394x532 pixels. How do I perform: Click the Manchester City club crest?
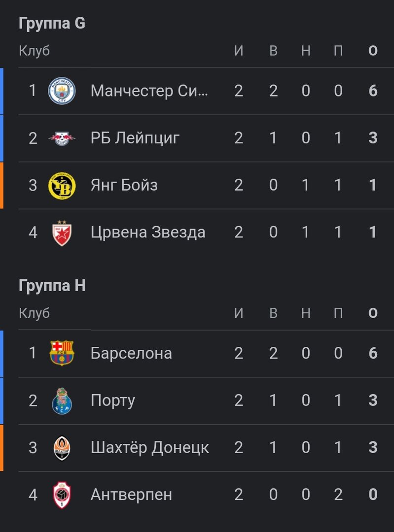click(x=62, y=91)
